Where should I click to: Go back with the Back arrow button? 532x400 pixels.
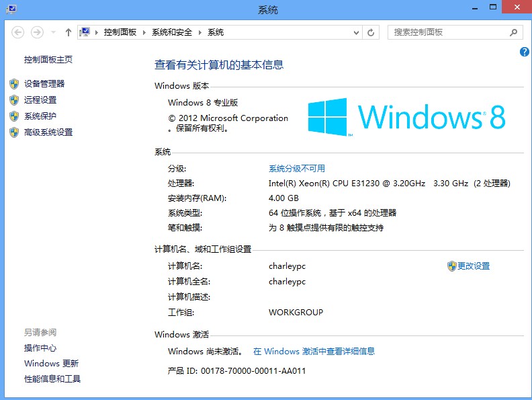pyautogui.click(x=17, y=32)
